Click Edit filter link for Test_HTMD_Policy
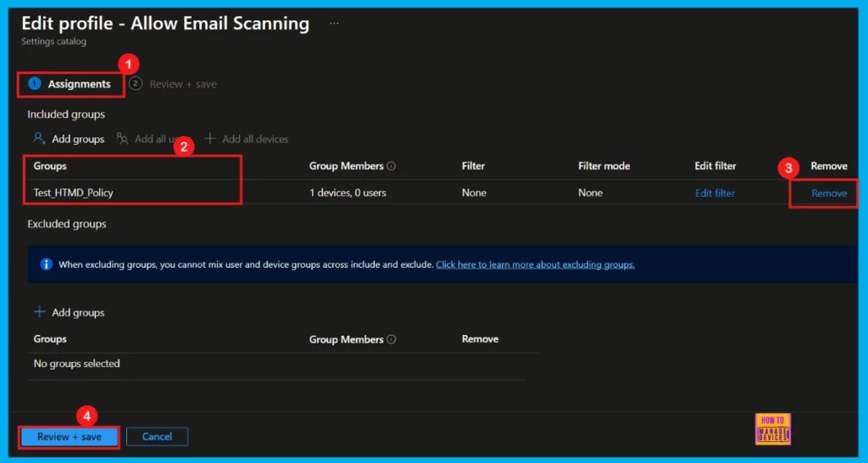The height and width of the screenshot is (463, 868). pos(715,193)
